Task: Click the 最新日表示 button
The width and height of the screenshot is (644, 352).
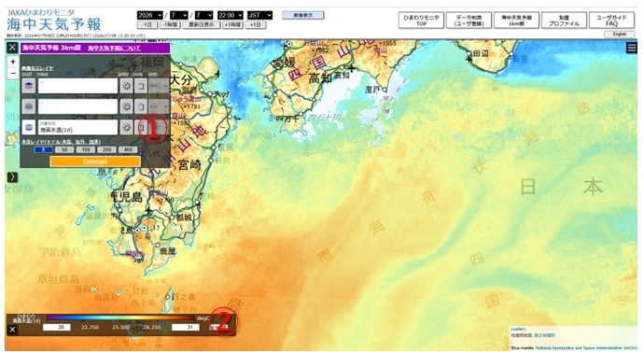Action: [202, 25]
